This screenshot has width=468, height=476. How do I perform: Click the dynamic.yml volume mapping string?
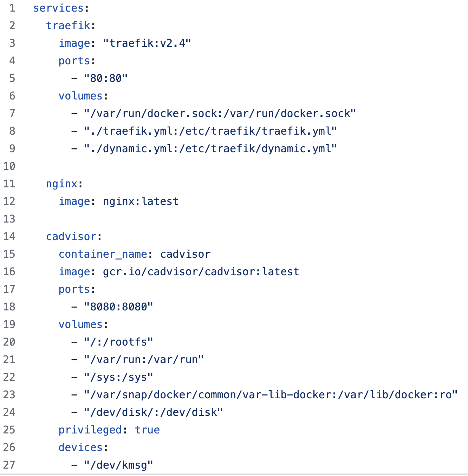click(210, 149)
